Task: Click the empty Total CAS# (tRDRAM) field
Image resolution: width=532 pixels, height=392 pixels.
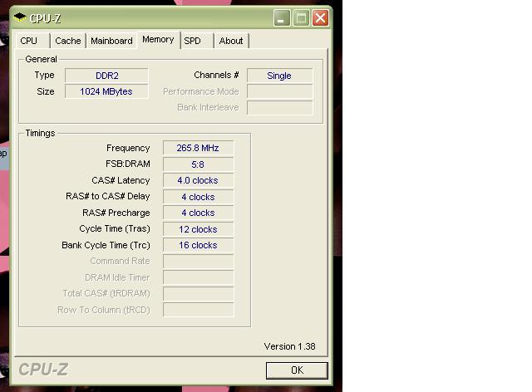Action: pos(198,294)
